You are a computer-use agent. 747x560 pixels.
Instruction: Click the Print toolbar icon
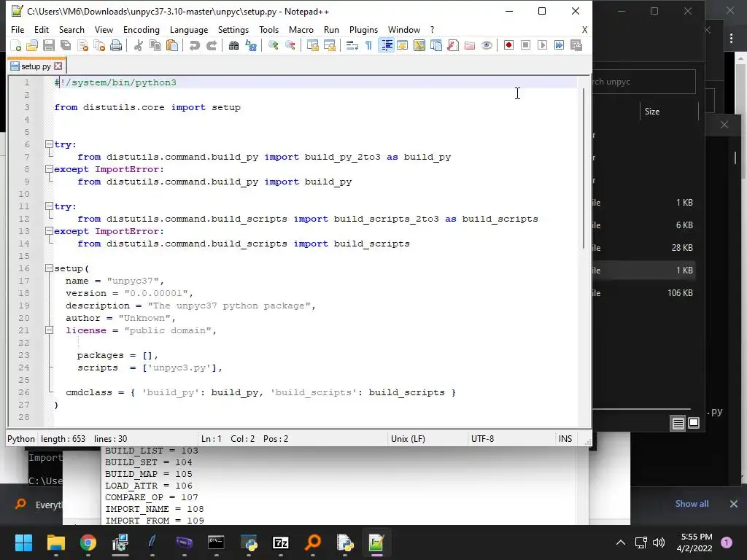click(x=116, y=45)
